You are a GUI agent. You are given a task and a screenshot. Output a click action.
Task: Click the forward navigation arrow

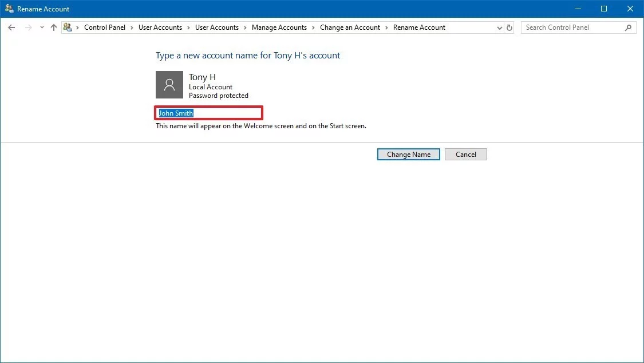coord(29,27)
